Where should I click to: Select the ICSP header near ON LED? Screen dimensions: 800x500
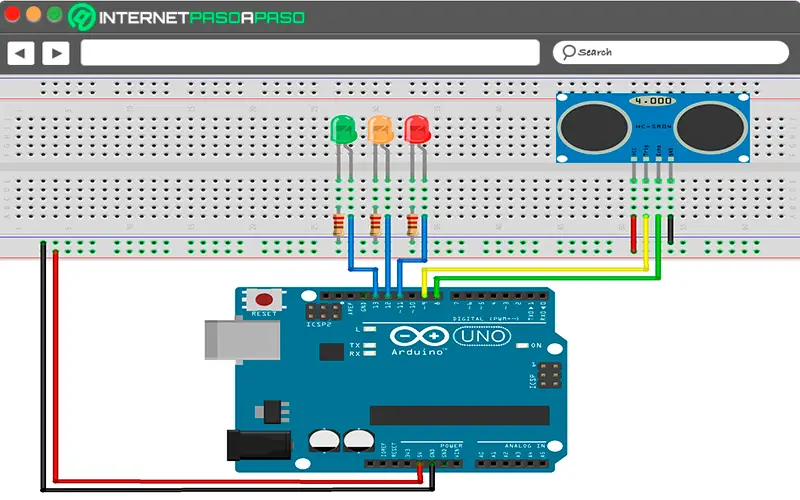[x=549, y=375]
